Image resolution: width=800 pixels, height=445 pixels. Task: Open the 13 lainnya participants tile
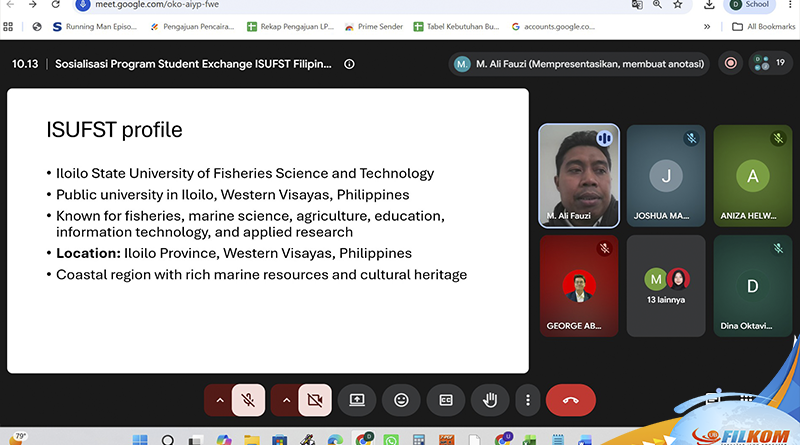point(666,286)
